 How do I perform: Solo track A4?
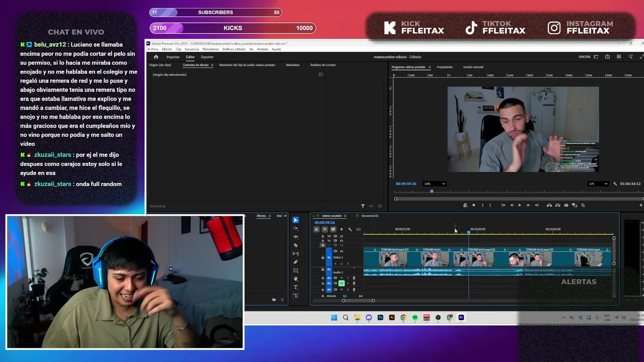(x=348, y=290)
